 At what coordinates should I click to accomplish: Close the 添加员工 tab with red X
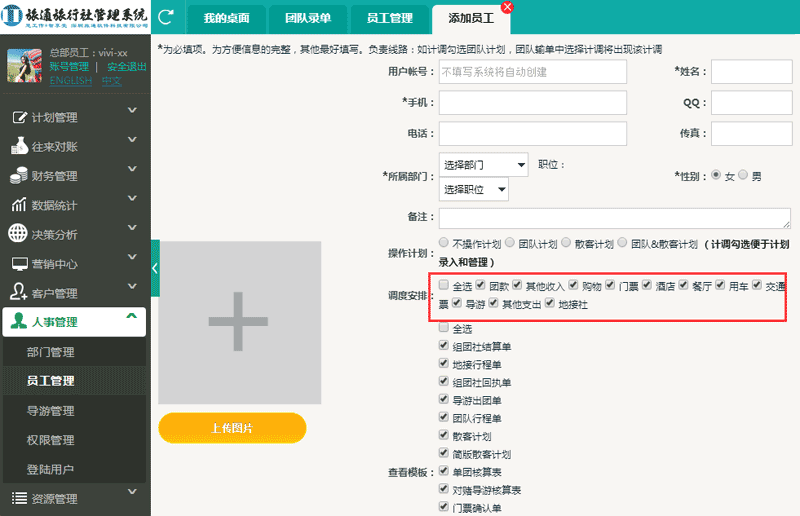pos(506,7)
